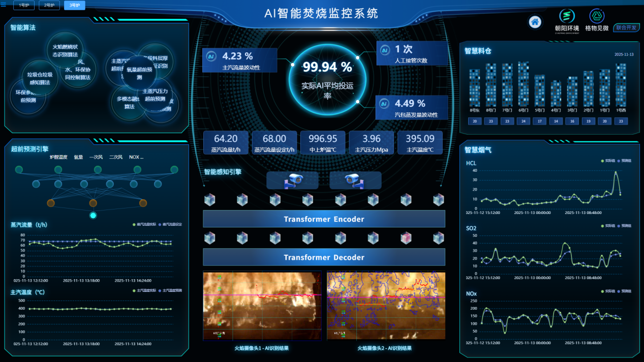Switch to the 2号炉 tab

pos(49,6)
